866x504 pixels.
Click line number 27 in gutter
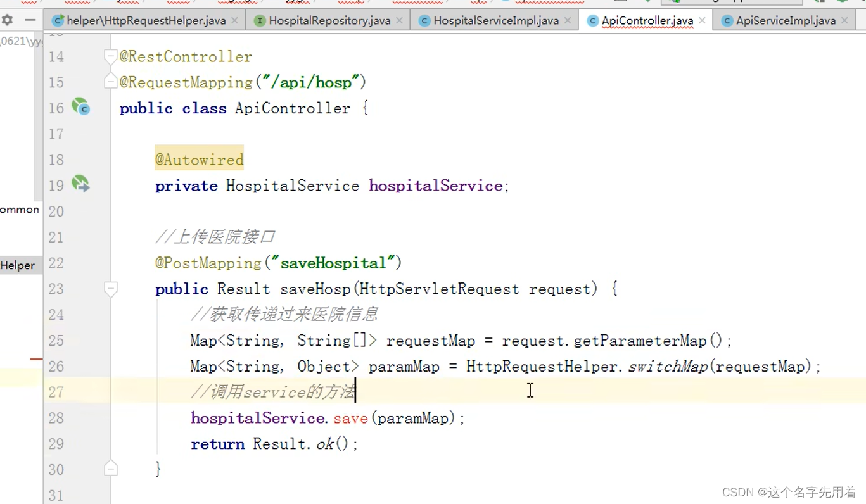[x=56, y=393]
